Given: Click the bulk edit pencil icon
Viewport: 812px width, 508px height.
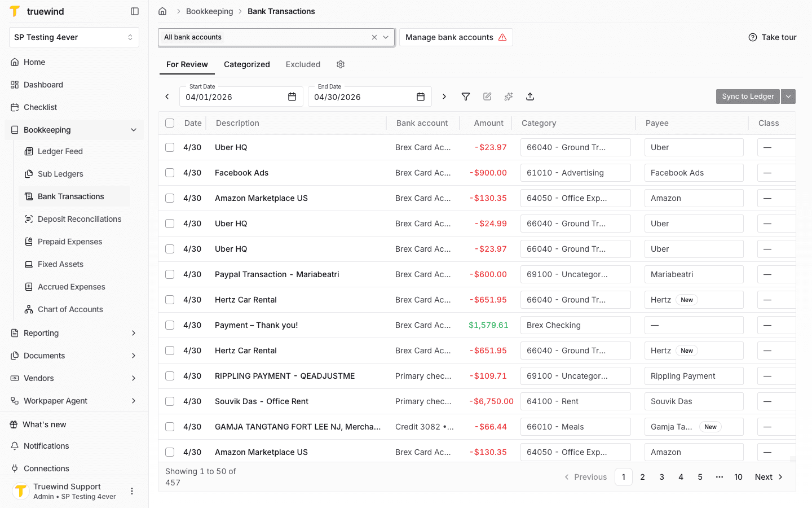Looking at the screenshot, I should pyautogui.click(x=487, y=97).
